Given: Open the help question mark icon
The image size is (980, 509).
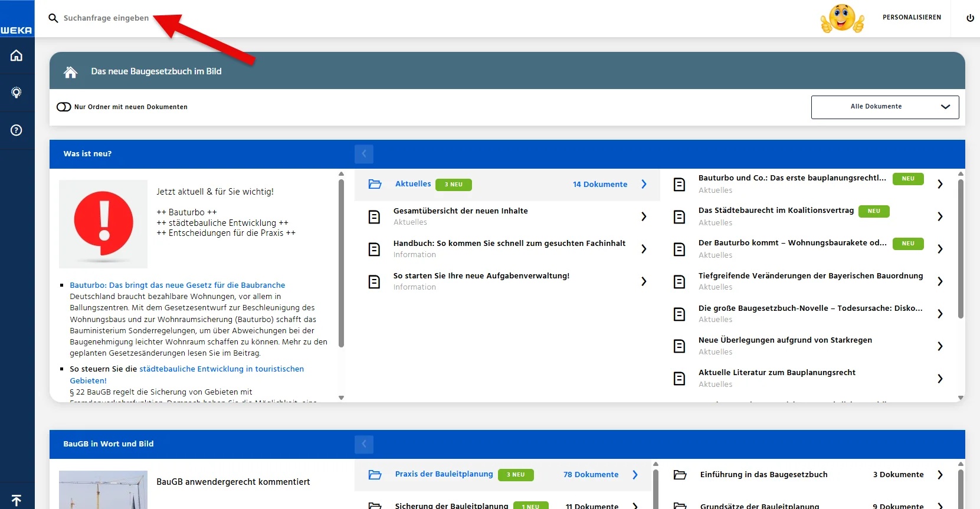Looking at the screenshot, I should click(x=17, y=130).
